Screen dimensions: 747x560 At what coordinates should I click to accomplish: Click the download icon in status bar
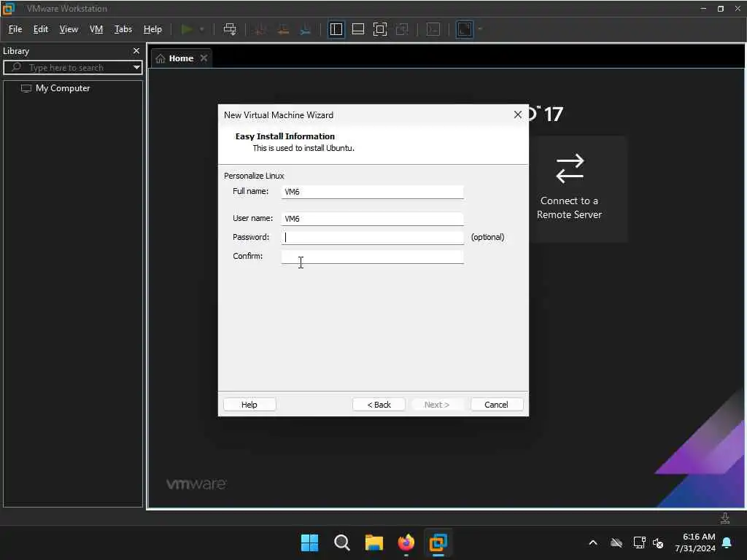point(725,518)
